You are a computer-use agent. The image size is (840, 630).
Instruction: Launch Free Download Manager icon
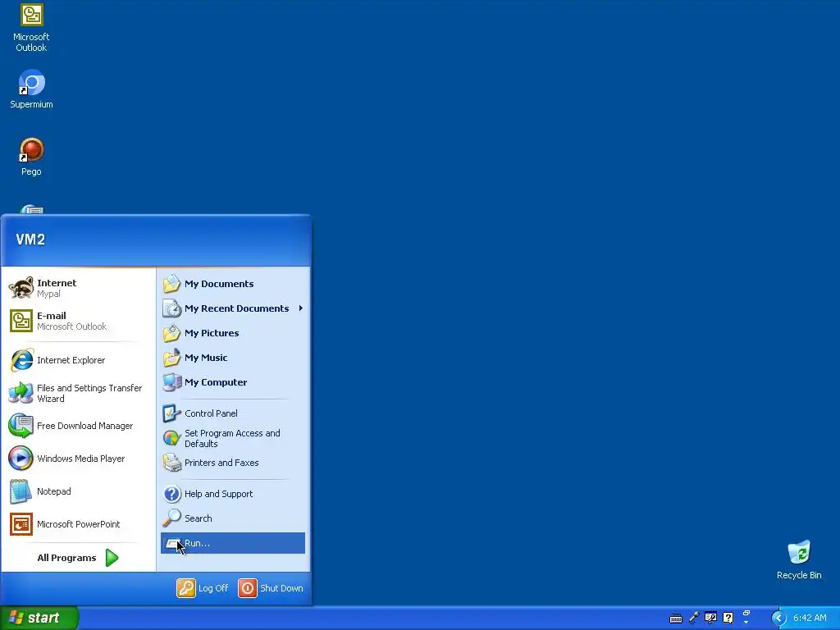pyautogui.click(x=21, y=426)
